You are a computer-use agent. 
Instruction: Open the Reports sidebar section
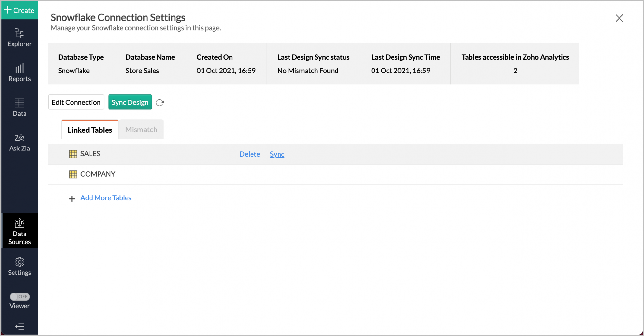click(19, 72)
